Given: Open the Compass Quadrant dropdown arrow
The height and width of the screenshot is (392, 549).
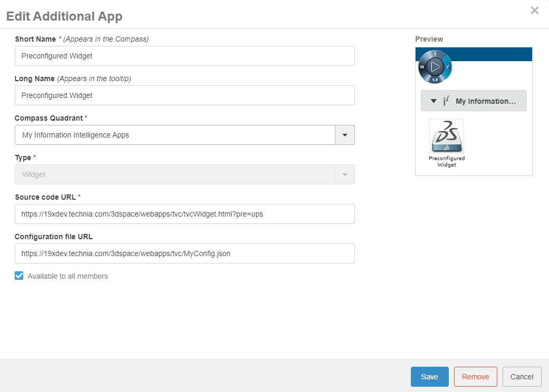Looking at the screenshot, I should (345, 135).
